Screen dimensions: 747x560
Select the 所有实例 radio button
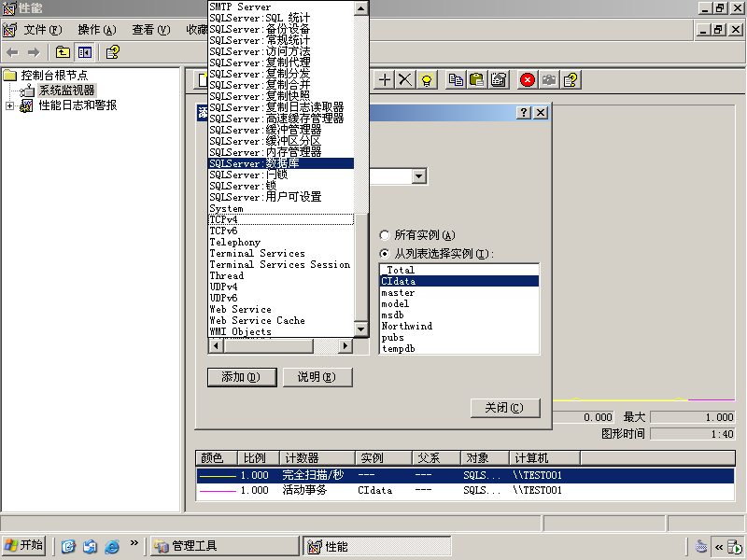tap(385, 235)
